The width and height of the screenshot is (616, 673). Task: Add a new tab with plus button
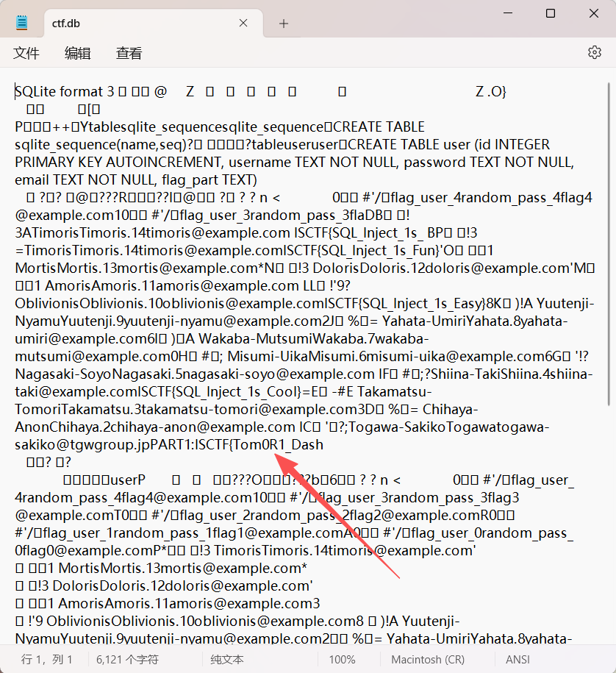click(x=283, y=24)
